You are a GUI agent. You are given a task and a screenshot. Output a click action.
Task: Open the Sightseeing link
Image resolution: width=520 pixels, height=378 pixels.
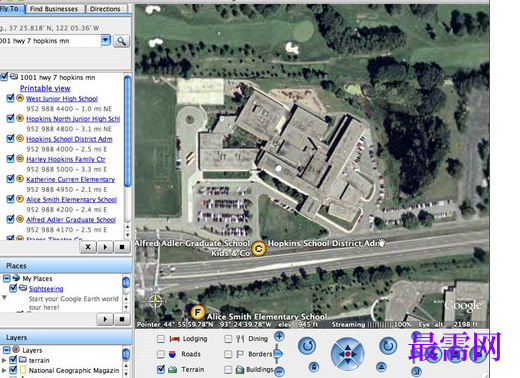click(x=46, y=289)
